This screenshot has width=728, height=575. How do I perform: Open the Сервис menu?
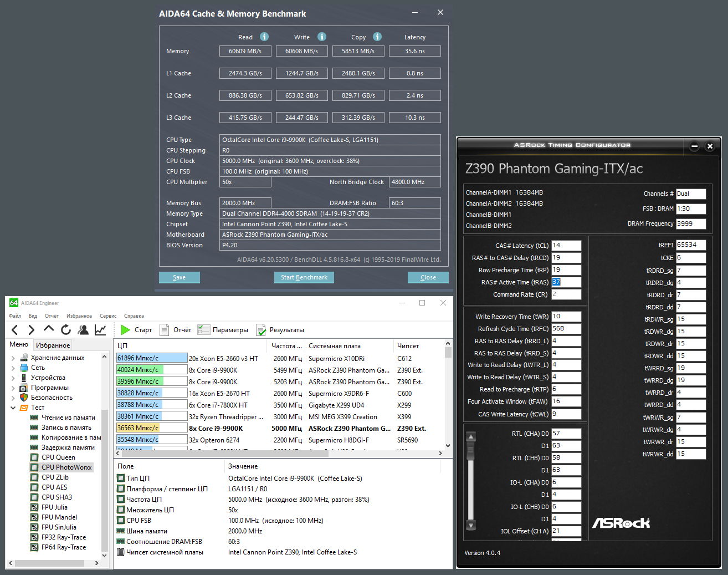click(108, 316)
